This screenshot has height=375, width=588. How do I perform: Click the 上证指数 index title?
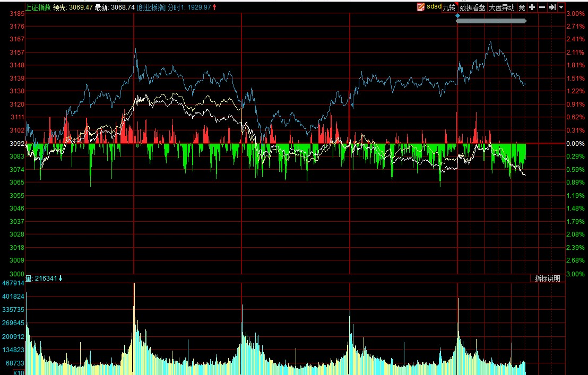coord(38,7)
